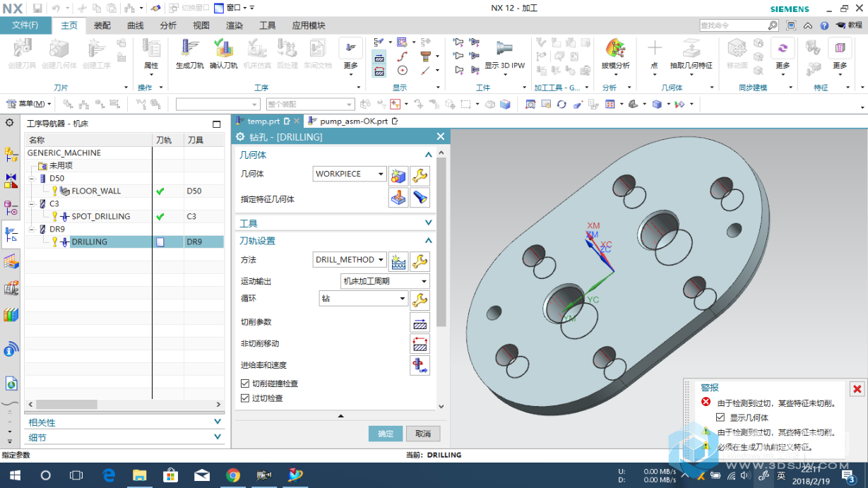The image size is (868, 488).
Task: Switch to the 应用模块 ribbon tab
Action: pyautogui.click(x=309, y=25)
